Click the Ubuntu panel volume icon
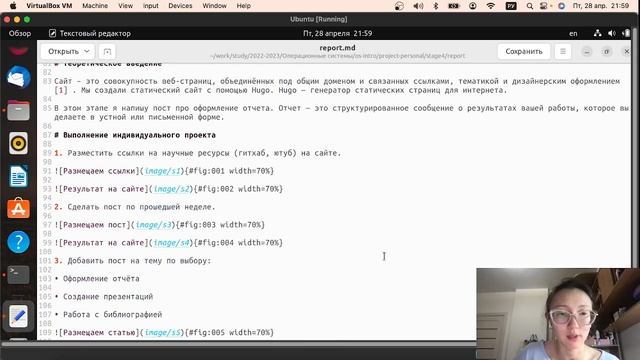The width and height of the screenshot is (640, 360). coord(611,33)
